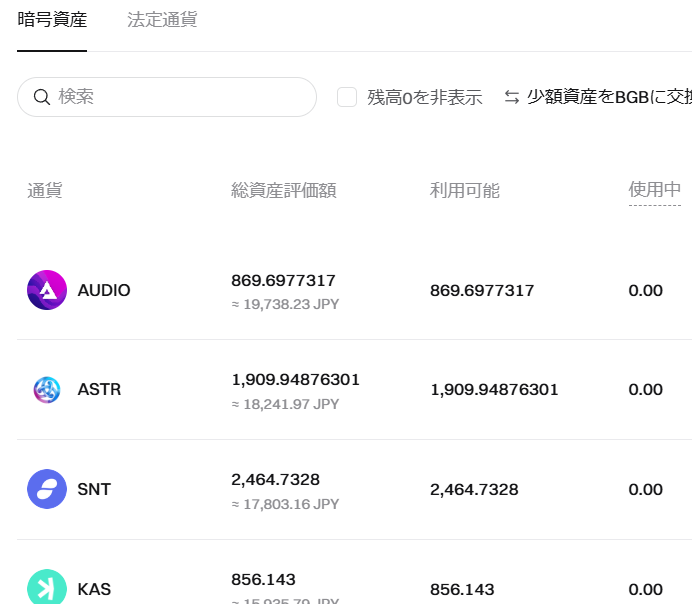The height and width of the screenshot is (604, 692).
Task: Click the 0.00 in-use value for ASTR
Action: coord(646,390)
